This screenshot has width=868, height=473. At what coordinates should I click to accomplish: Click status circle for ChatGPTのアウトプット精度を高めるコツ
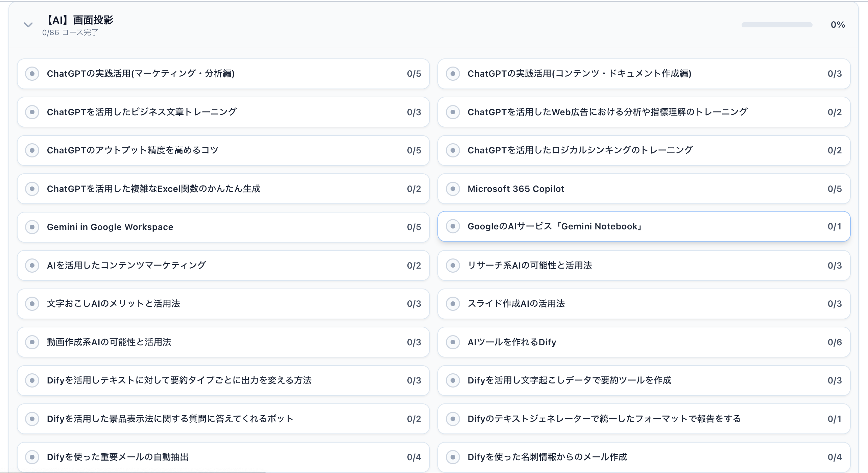(32, 150)
